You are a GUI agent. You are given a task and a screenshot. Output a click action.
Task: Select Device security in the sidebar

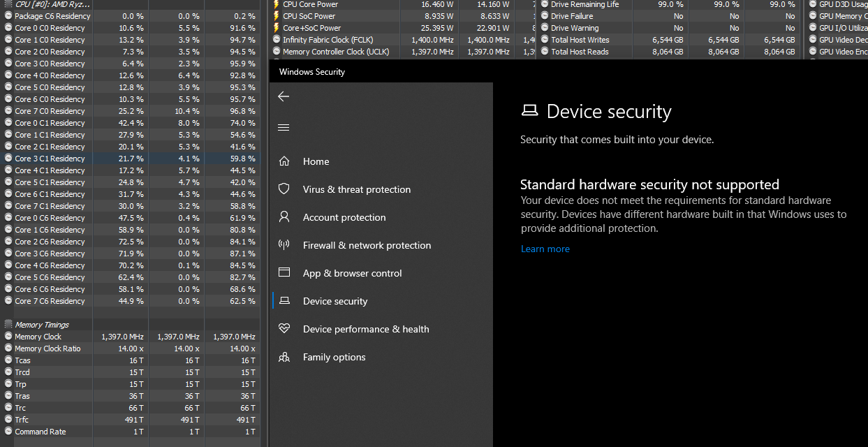335,301
